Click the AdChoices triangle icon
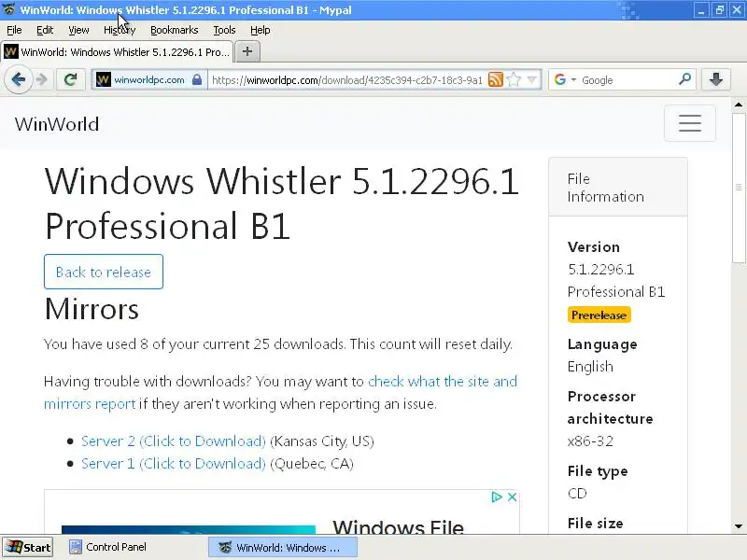Screen dimensions: 747x560 click(x=497, y=497)
